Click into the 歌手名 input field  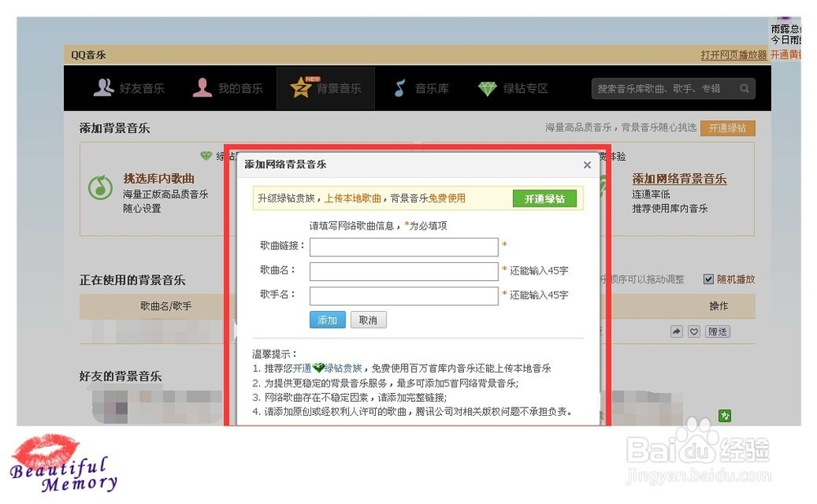click(x=404, y=296)
